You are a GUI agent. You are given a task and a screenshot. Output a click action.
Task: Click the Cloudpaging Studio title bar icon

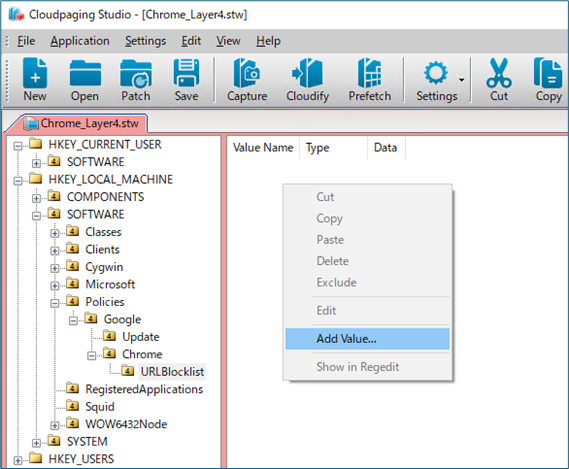tap(16, 15)
